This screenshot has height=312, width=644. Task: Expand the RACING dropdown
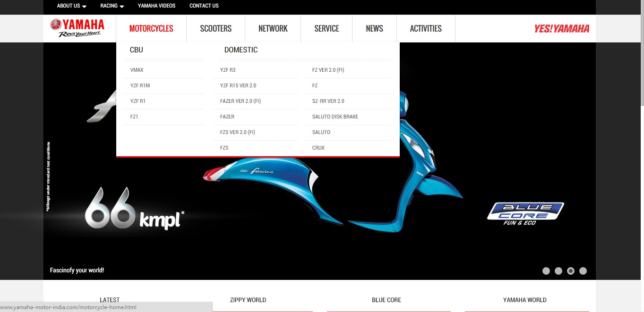pos(112,6)
